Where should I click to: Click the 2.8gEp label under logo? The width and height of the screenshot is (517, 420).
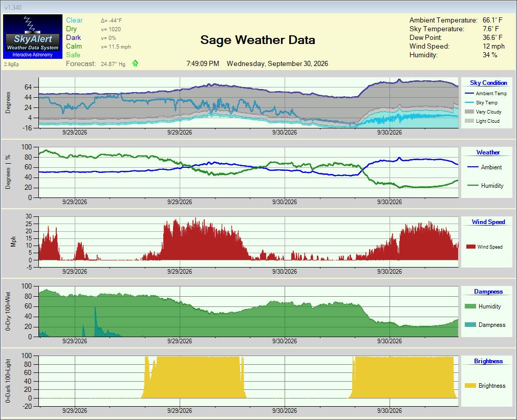(12, 64)
